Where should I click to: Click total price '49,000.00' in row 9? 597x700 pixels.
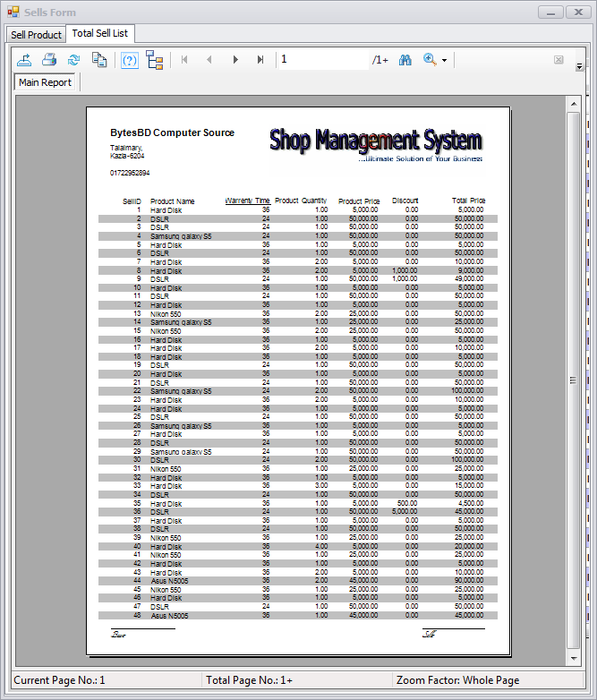click(x=469, y=279)
